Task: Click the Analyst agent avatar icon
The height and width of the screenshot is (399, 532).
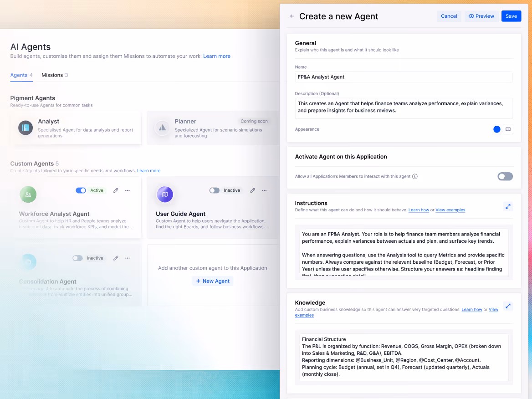Action: coord(26,128)
